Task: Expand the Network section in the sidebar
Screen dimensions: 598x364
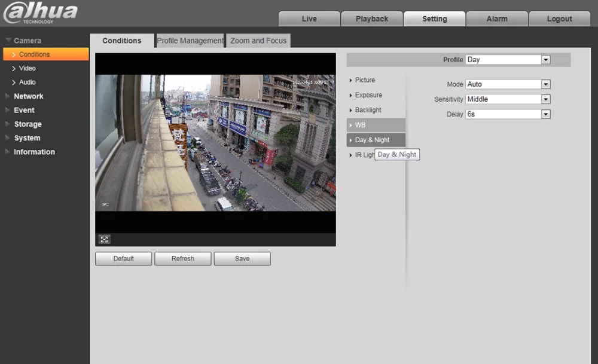Action: click(x=29, y=96)
